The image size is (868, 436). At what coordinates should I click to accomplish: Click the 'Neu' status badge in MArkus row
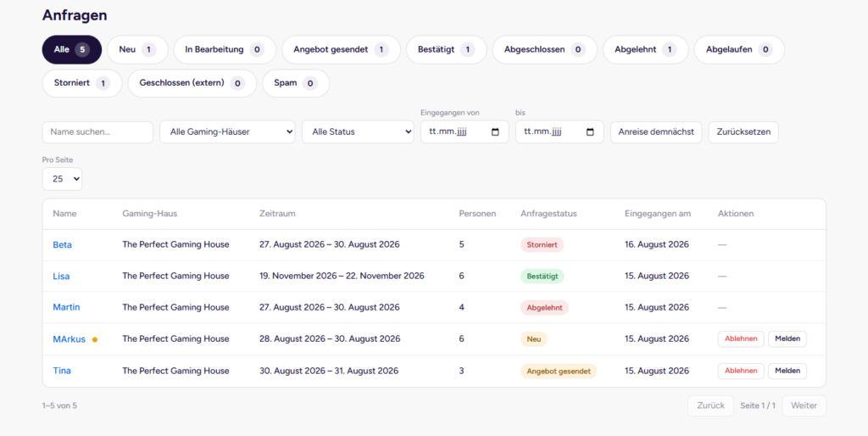point(534,339)
